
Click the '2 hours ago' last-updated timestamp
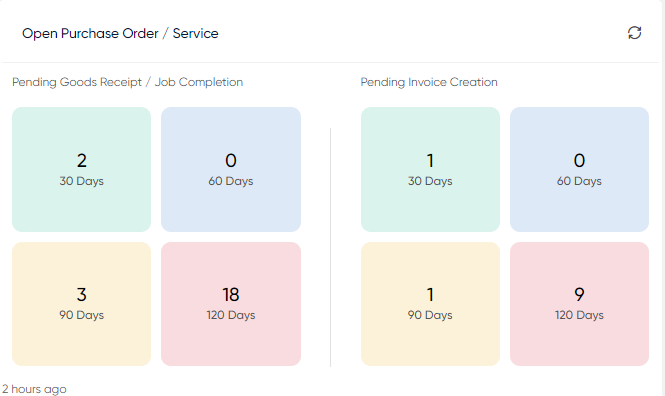[x=34, y=389]
